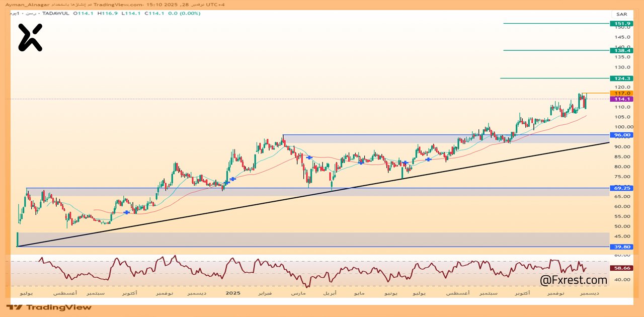Select the purple 114.1 current price label
Image resolution: width=644 pixels, height=317 pixels.
click(620, 99)
